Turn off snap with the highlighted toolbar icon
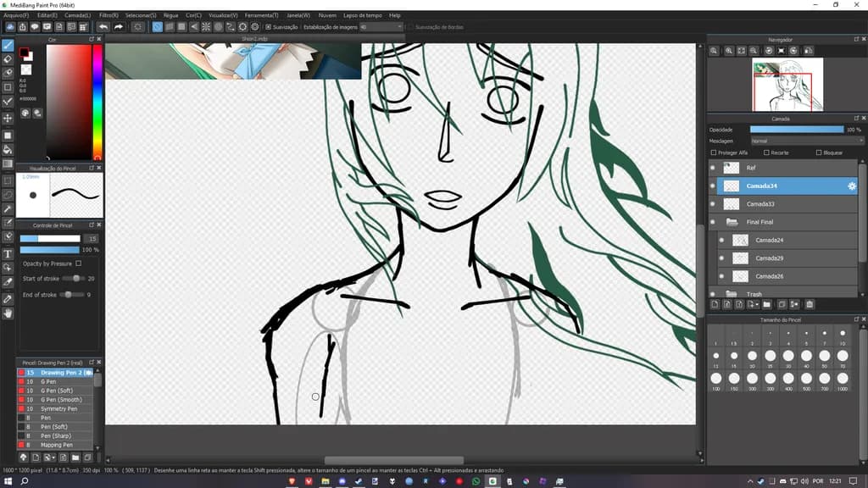This screenshot has height=488, width=868. [157, 26]
